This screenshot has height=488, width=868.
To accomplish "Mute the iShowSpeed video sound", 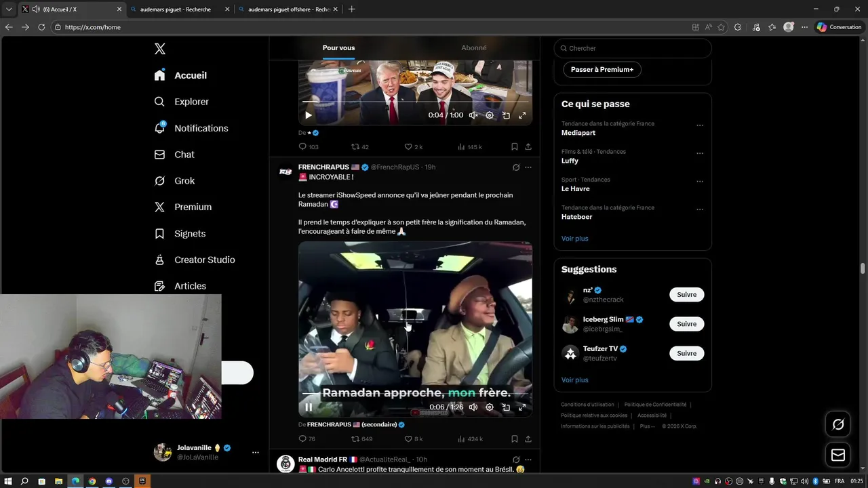I will point(473,407).
